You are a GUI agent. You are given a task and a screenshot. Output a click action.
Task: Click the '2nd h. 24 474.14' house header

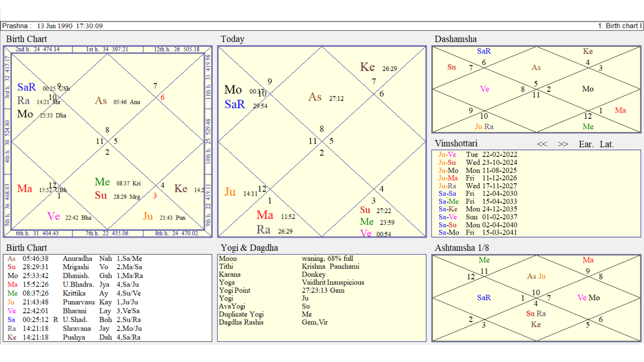pos(37,49)
